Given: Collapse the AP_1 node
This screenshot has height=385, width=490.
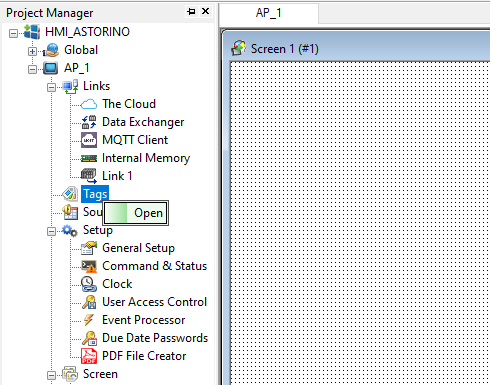Looking at the screenshot, I should click(32, 69).
